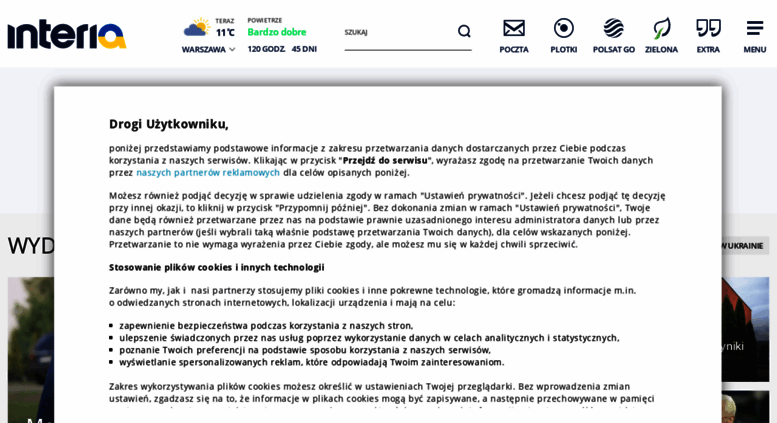Open Polsat Go globe icon
Screen dimensions: 777x423
pyautogui.click(x=613, y=28)
